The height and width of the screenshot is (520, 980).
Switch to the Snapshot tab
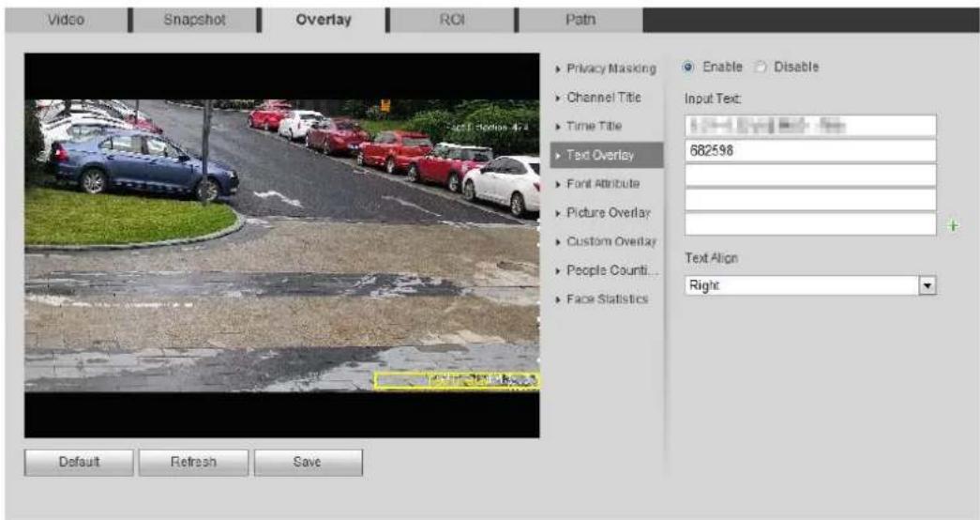pyautogui.click(x=194, y=20)
